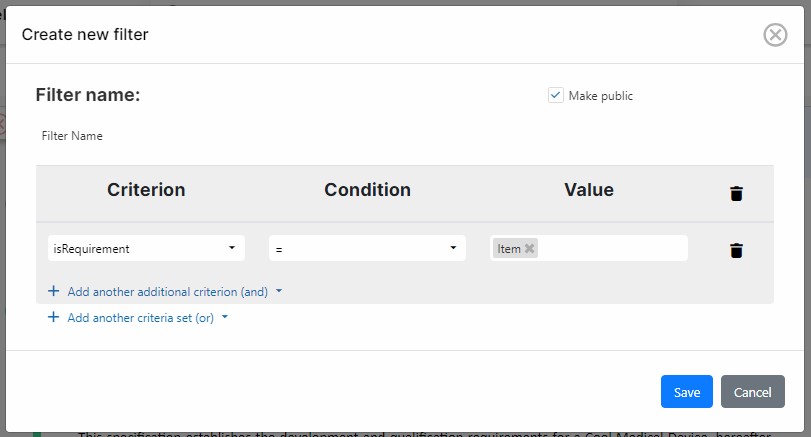This screenshot has height=437, width=811.
Task: Click the Criterion column header
Action: pos(146,190)
